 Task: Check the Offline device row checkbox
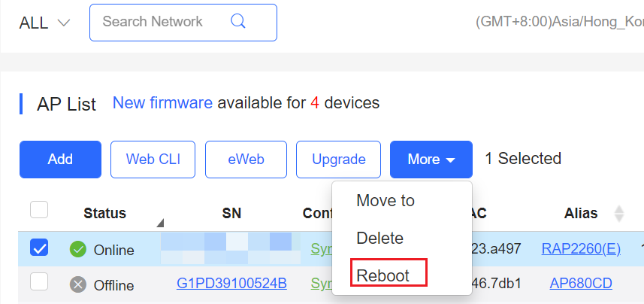(39, 282)
